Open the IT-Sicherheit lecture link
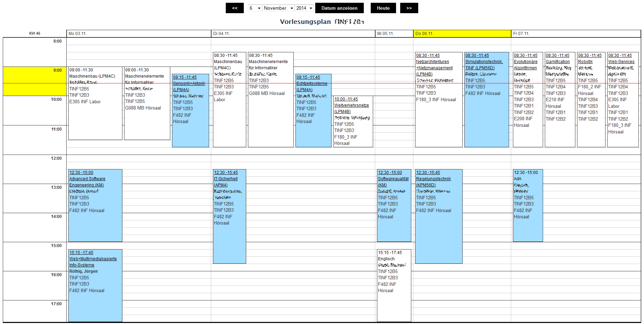 [x=226, y=179]
